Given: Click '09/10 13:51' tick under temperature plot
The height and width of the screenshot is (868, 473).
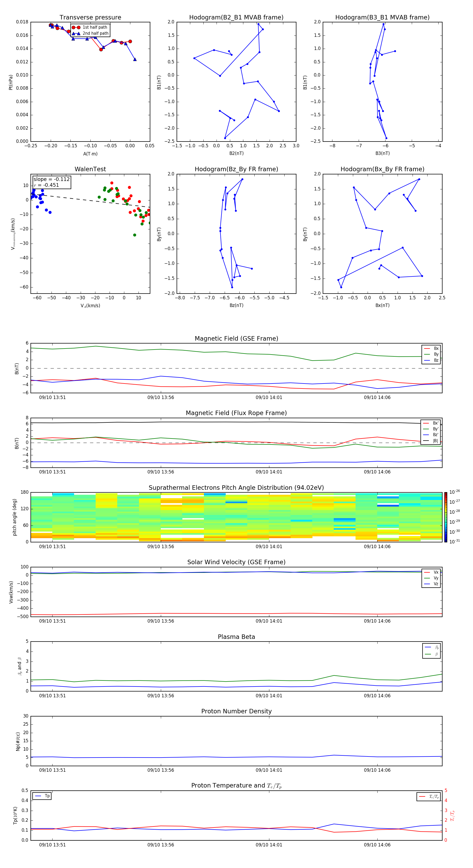Looking at the screenshot, I should pos(52,845).
